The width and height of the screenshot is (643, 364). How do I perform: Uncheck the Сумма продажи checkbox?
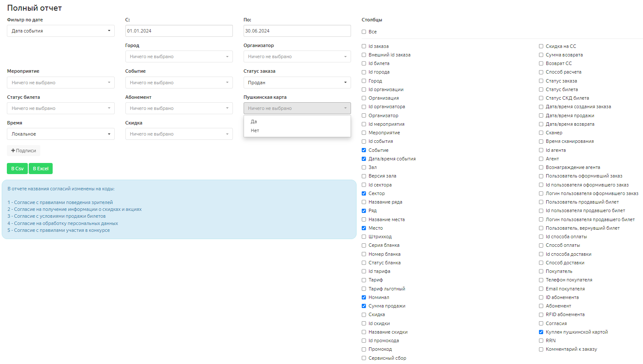coord(364,306)
